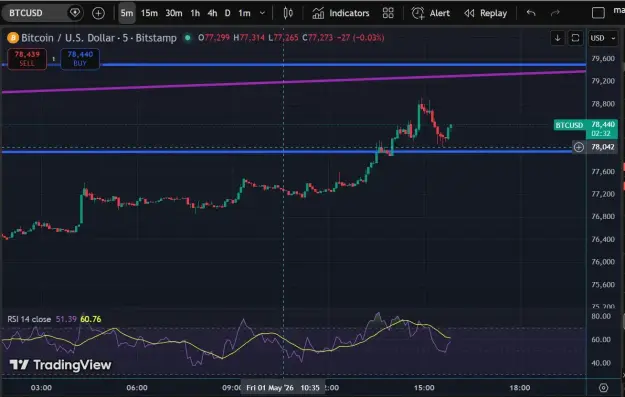Start bar Replay mode

(485, 13)
